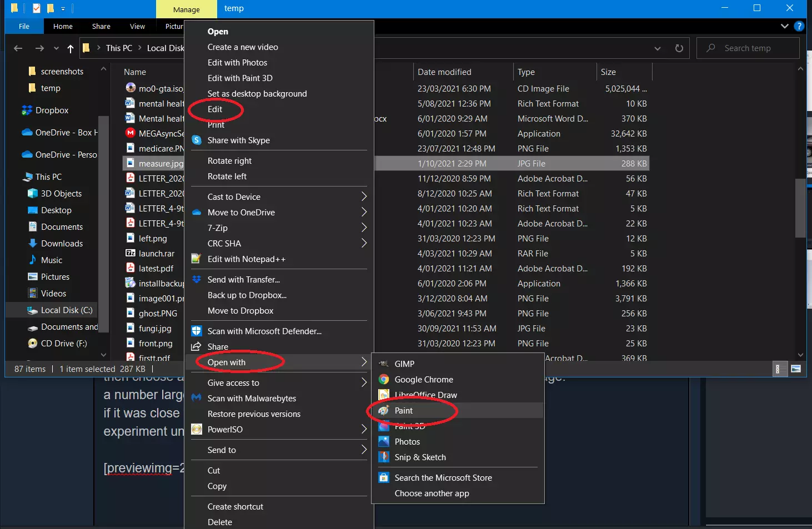Open the recent locations dropdown arrow
The height and width of the screenshot is (529, 812).
pos(56,48)
